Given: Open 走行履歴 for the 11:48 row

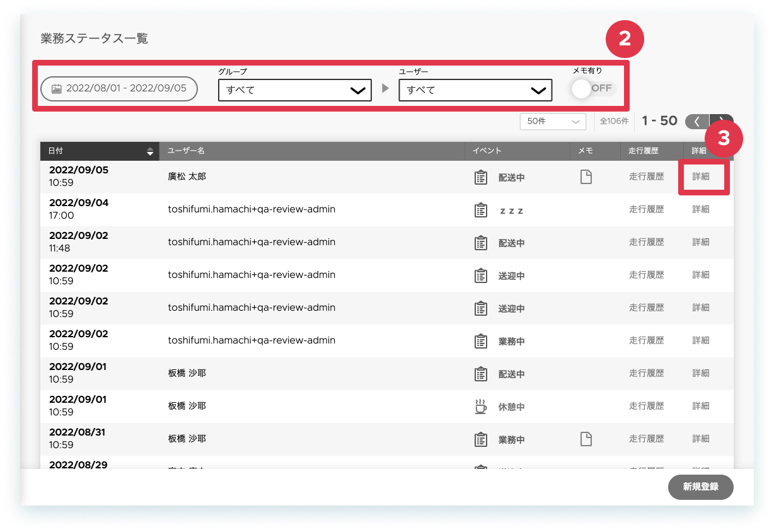Looking at the screenshot, I should pos(647,243).
